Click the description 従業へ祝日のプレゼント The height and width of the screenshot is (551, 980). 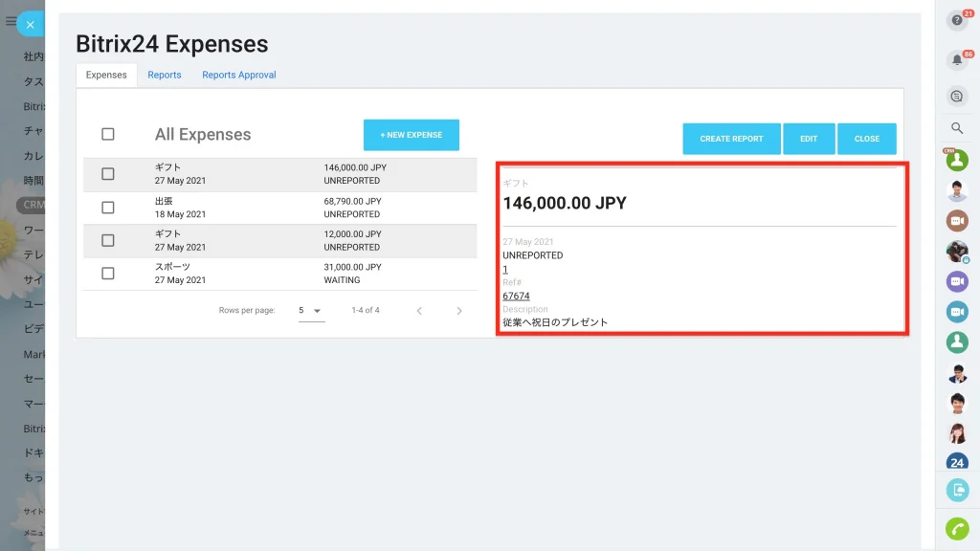coord(555,322)
